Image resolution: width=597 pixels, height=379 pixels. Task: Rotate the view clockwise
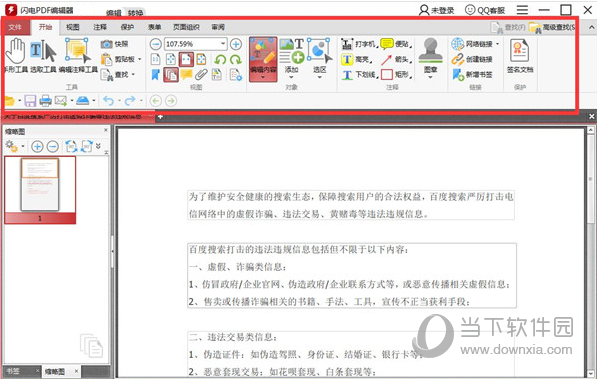(236, 59)
